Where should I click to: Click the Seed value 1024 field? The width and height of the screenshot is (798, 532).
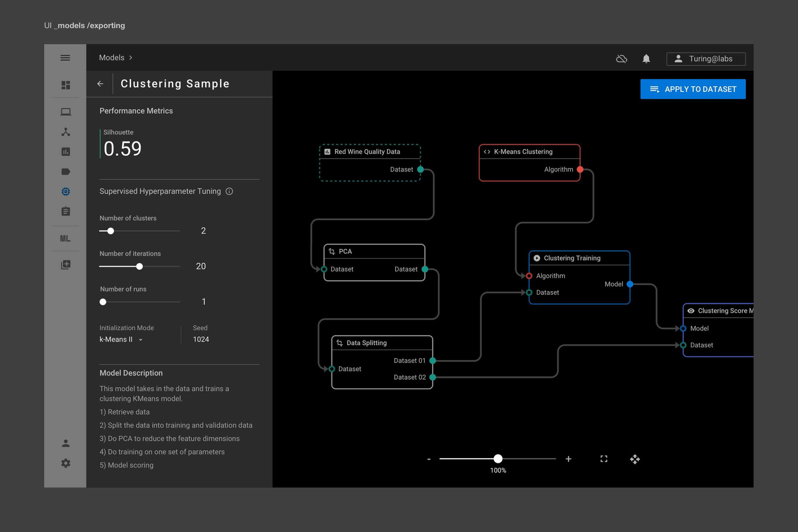click(201, 339)
